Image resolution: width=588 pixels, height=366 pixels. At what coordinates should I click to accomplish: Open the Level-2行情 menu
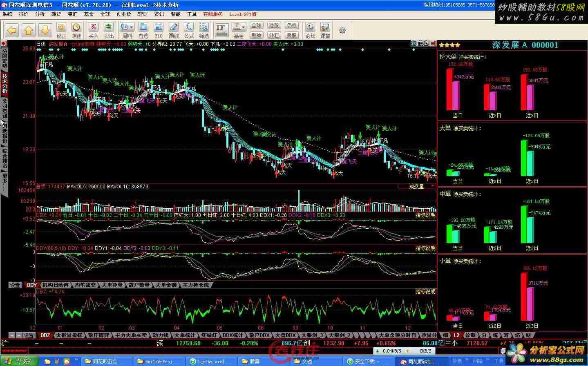pyautogui.click(x=243, y=14)
